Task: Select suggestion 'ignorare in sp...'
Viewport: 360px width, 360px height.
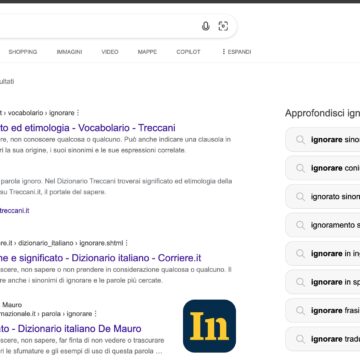Action: coord(323,282)
